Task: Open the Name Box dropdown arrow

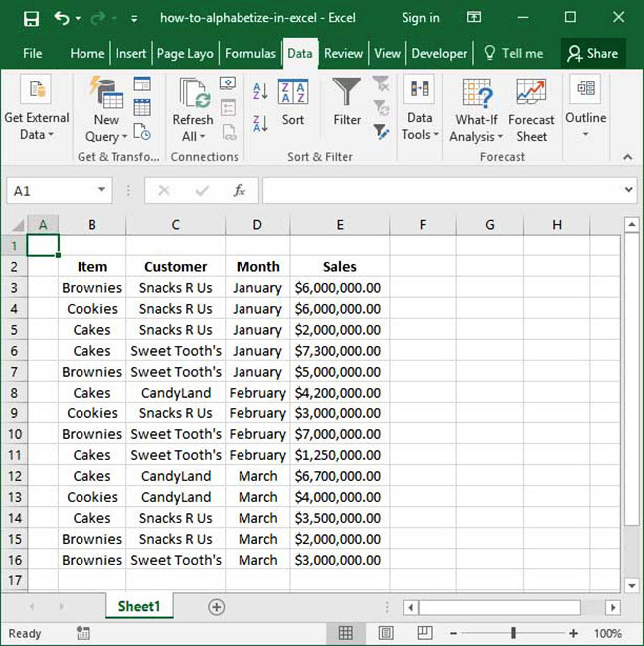Action: tap(101, 190)
